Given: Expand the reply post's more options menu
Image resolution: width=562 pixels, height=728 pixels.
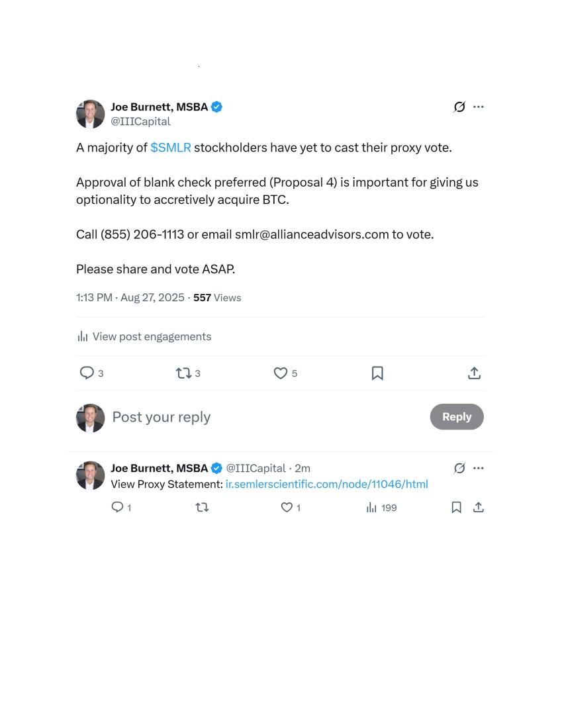Looking at the screenshot, I should [x=479, y=468].
